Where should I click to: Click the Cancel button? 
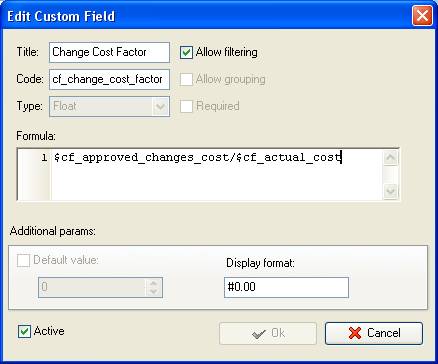pos(374,333)
